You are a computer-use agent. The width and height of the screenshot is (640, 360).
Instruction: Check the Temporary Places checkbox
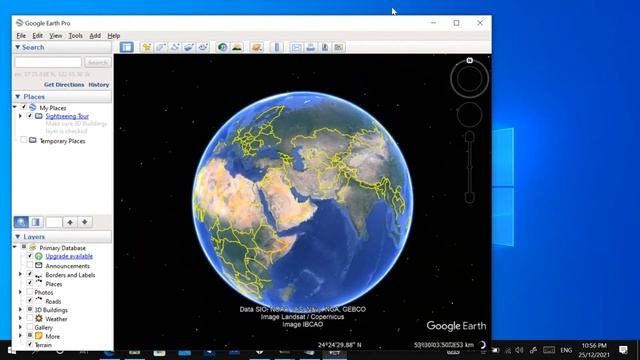point(24,140)
